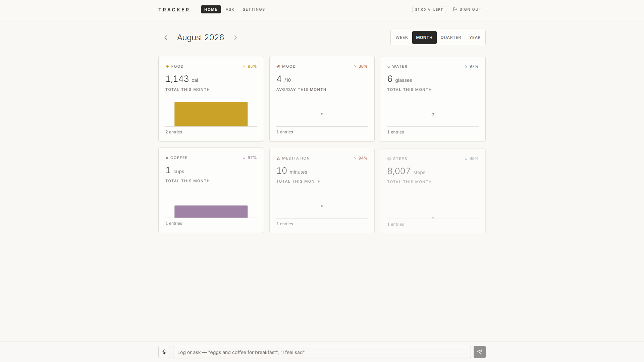Click AVG/DAY THIS MONTH label
This screenshot has height=362, width=644.
(x=301, y=89)
